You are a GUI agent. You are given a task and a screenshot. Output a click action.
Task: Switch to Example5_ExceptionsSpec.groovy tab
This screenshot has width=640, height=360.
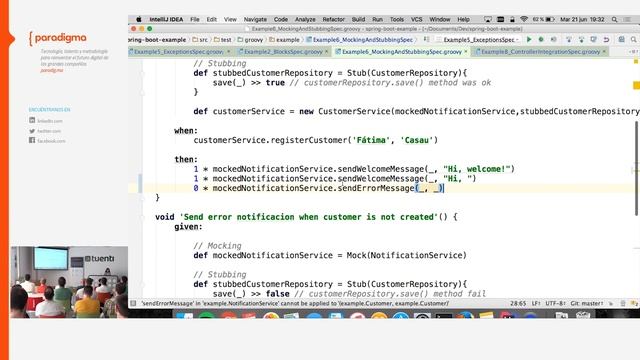179,52
